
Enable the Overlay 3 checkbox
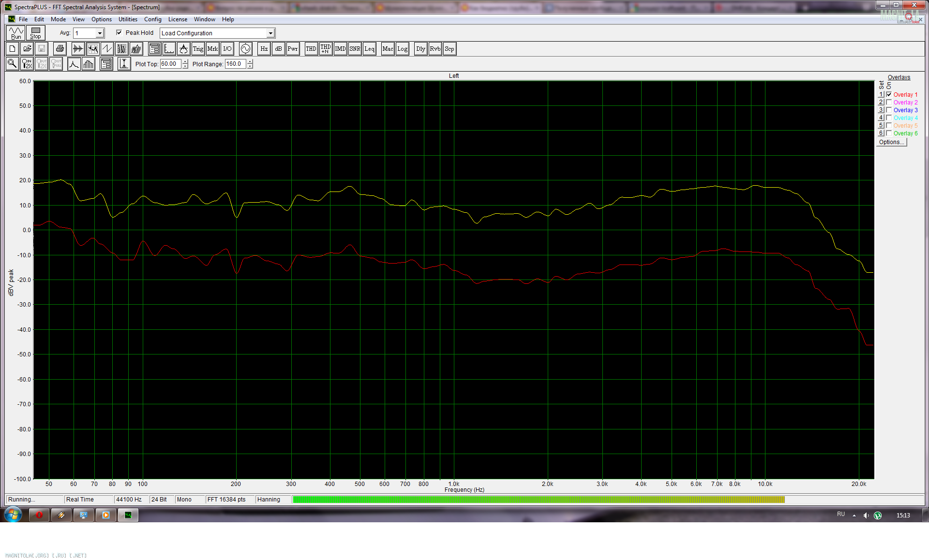(x=889, y=110)
